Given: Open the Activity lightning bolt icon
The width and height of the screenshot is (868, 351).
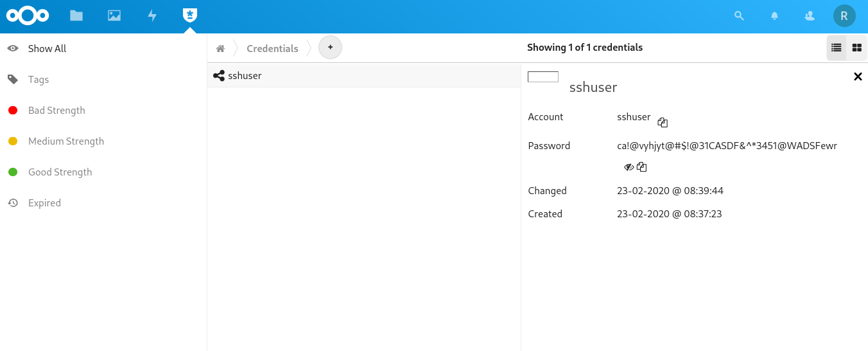Looking at the screenshot, I should tap(152, 16).
